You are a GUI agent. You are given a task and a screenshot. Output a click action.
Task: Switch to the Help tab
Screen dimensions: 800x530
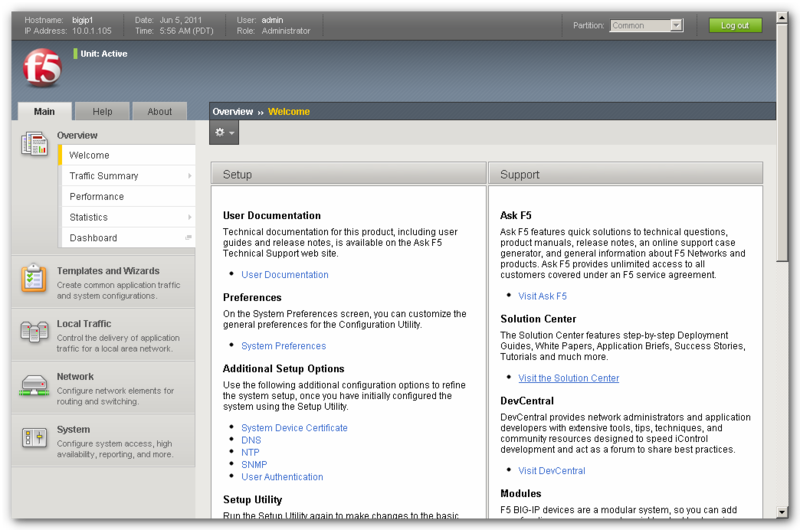coord(102,111)
